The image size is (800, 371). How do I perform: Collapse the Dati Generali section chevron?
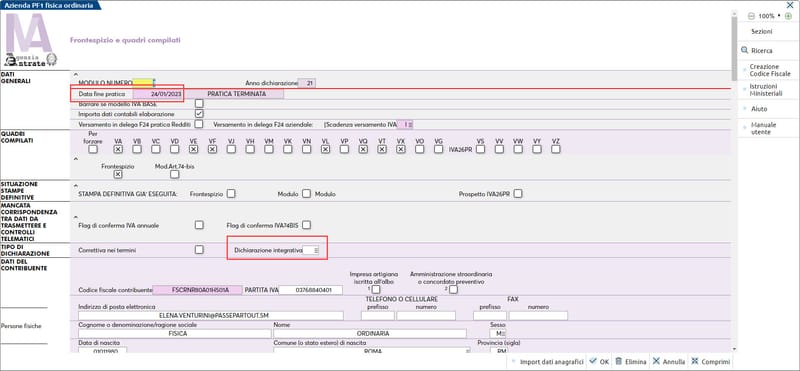tap(76, 75)
